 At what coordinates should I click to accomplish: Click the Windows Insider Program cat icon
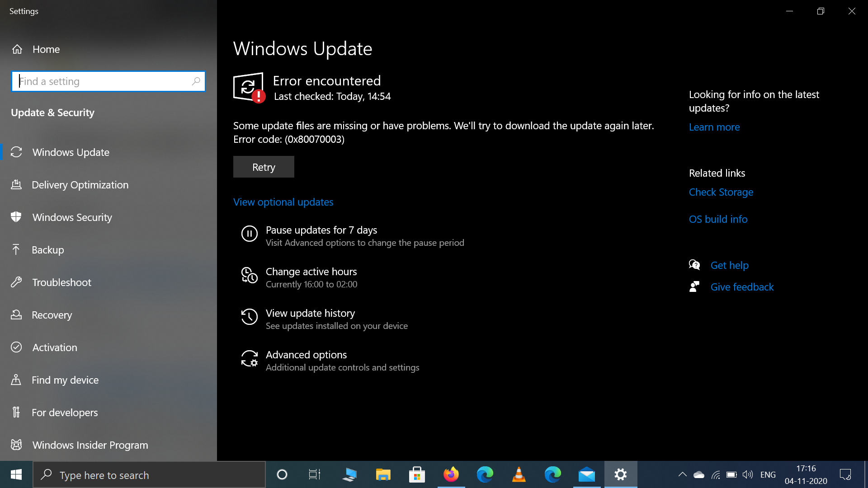[16, 445]
